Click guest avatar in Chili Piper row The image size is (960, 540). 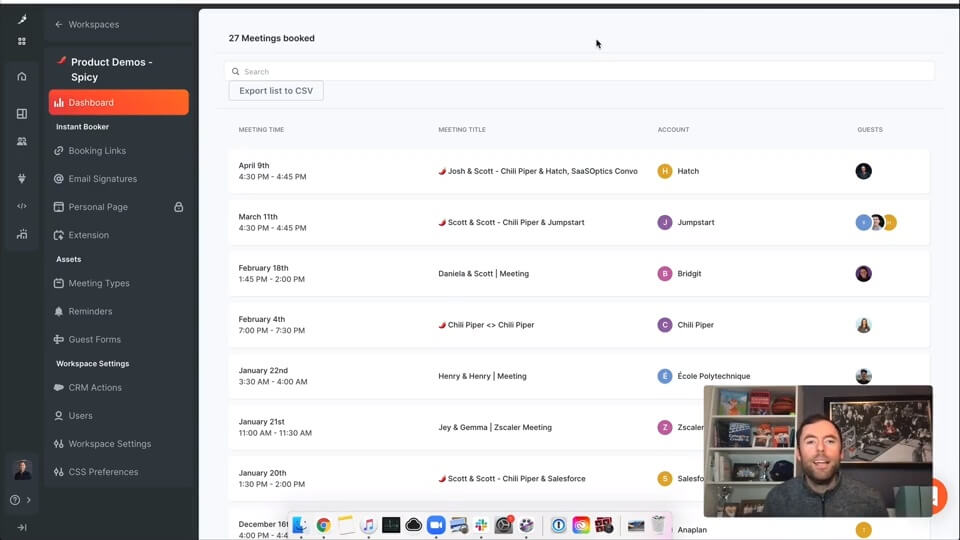tap(863, 325)
